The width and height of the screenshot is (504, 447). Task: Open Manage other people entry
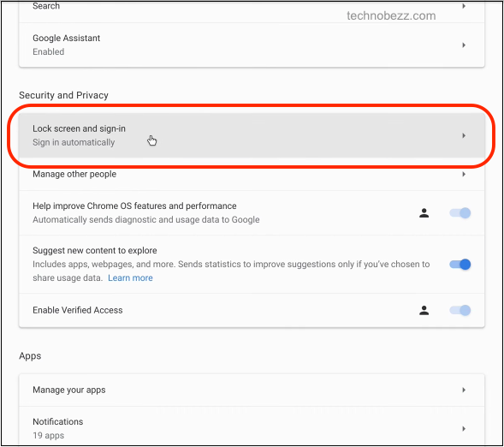tap(252, 175)
